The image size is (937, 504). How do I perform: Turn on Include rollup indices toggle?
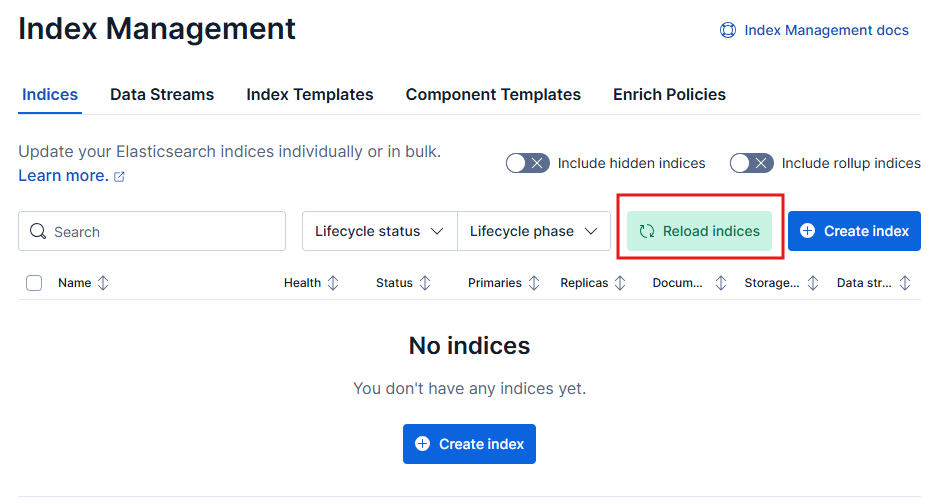pos(751,163)
